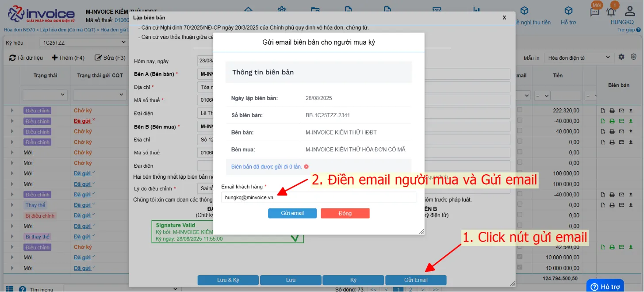Click the Ký button in Lập biên bản
The width and height of the screenshot is (644, 292).
click(x=353, y=280)
